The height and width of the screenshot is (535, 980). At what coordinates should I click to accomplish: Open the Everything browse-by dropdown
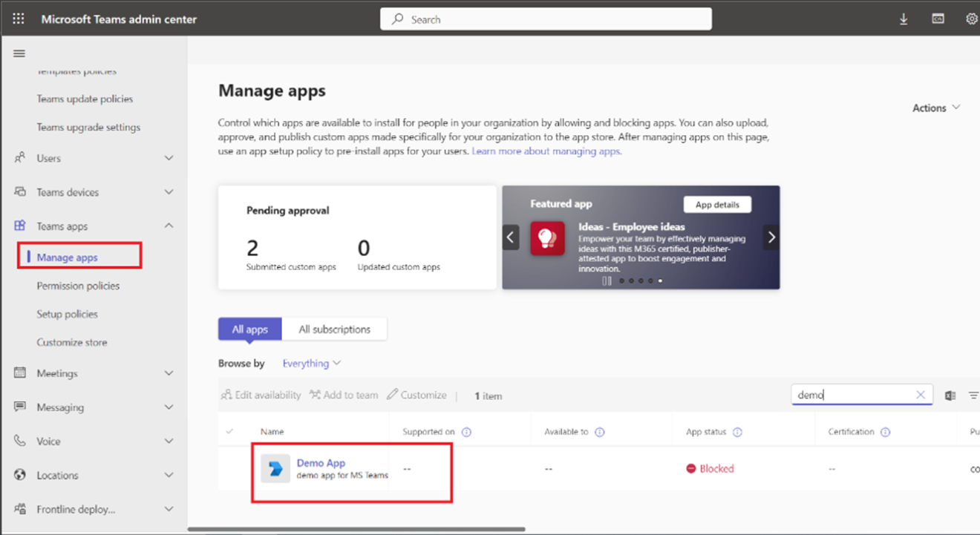310,363
